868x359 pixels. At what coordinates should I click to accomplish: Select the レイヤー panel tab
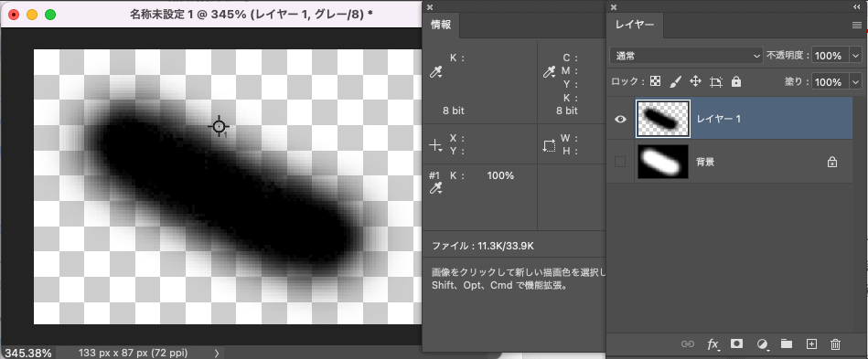click(635, 25)
